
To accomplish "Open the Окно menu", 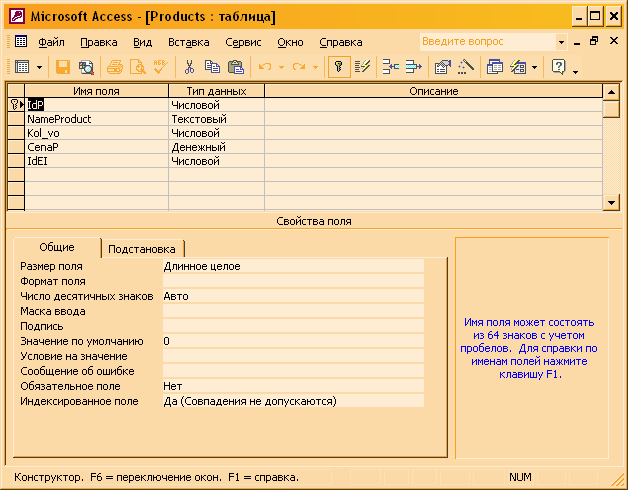I will [x=290, y=42].
